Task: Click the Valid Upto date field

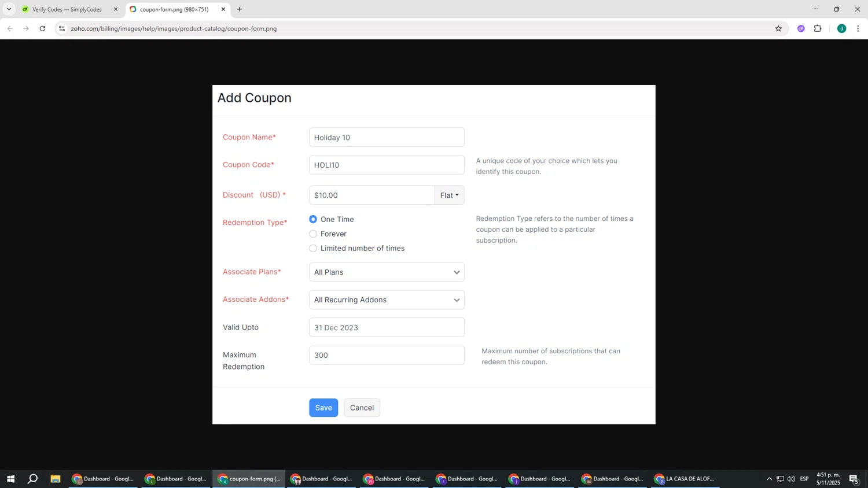Action: [x=387, y=327]
